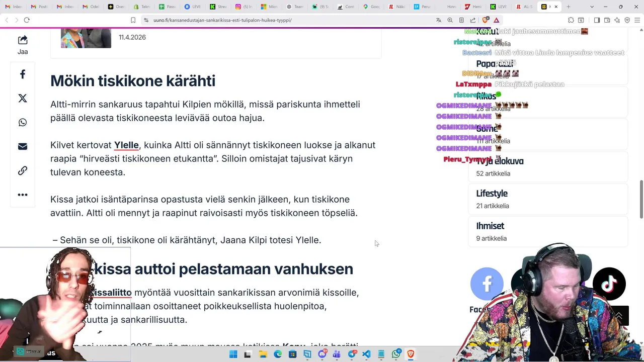The width and height of the screenshot is (644, 362).
Task: Switch to the Google Maps tab
Action: pyautogui.click(x=372, y=7)
